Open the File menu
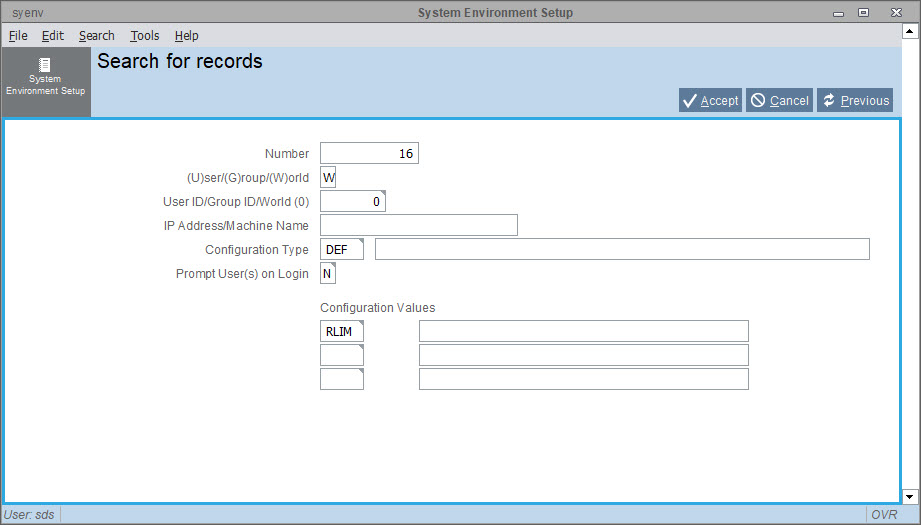The height and width of the screenshot is (525, 921). coord(18,36)
